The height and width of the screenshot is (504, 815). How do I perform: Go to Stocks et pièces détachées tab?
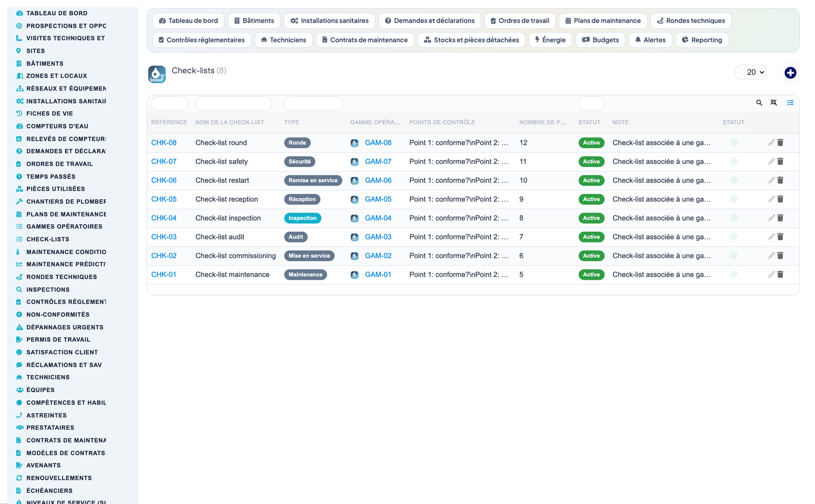[x=472, y=40]
